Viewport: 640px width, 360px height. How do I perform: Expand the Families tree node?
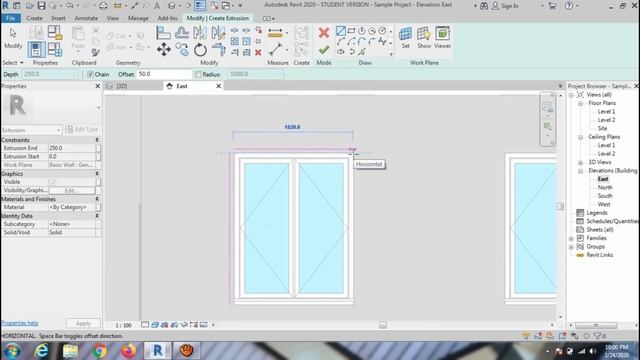point(571,238)
